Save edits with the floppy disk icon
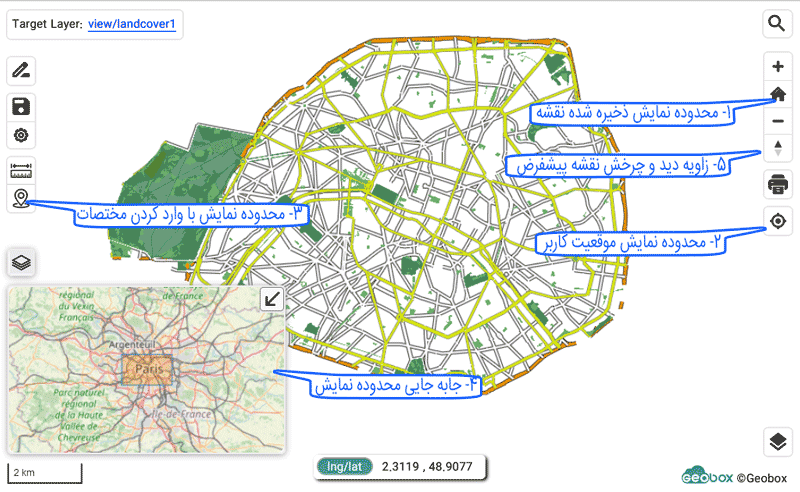This screenshot has width=800, height=492. (x=21, y=106)
